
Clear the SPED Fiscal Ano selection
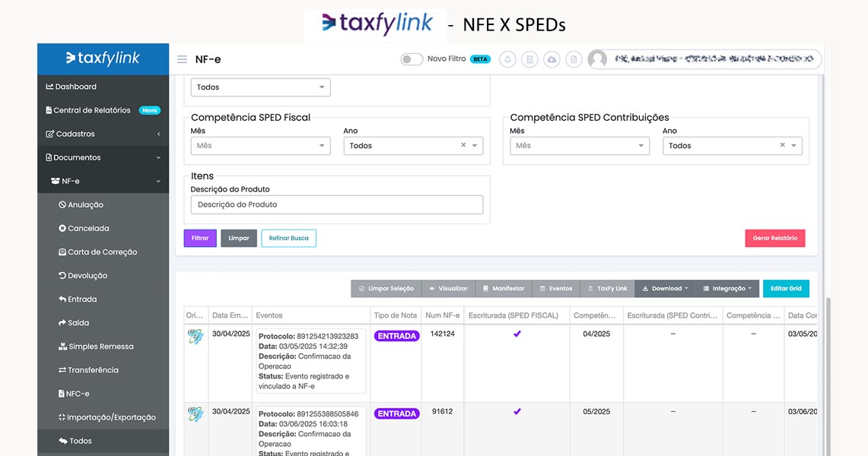pyautogui.click(x=463, y=145)
